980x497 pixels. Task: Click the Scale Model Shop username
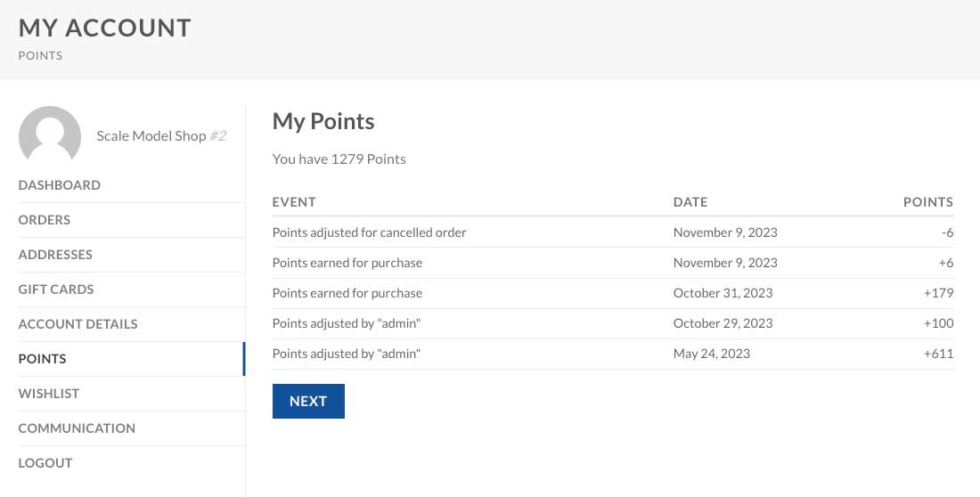pos(151,136)
